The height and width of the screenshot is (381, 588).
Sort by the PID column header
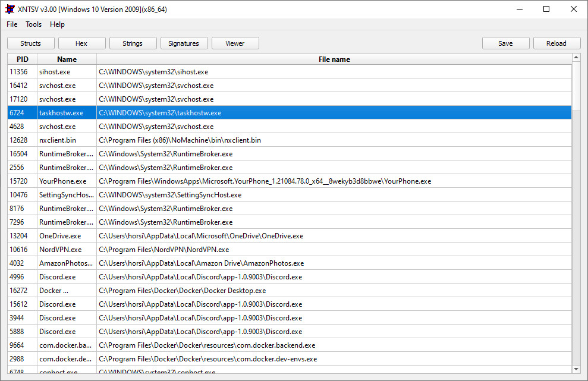[x=23, y=59]
